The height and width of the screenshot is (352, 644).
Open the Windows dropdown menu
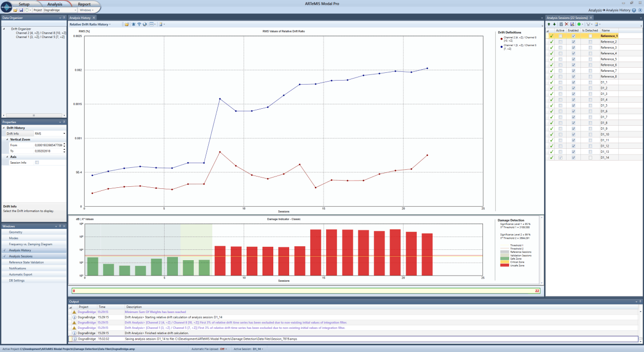coord(87,10)
